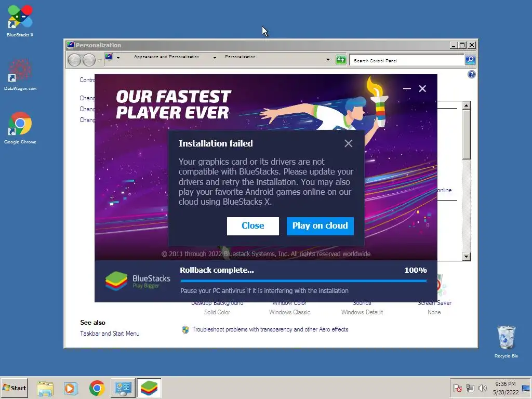Click the show desktop icon in the tray
532x399 pixels.
[526, 388]
